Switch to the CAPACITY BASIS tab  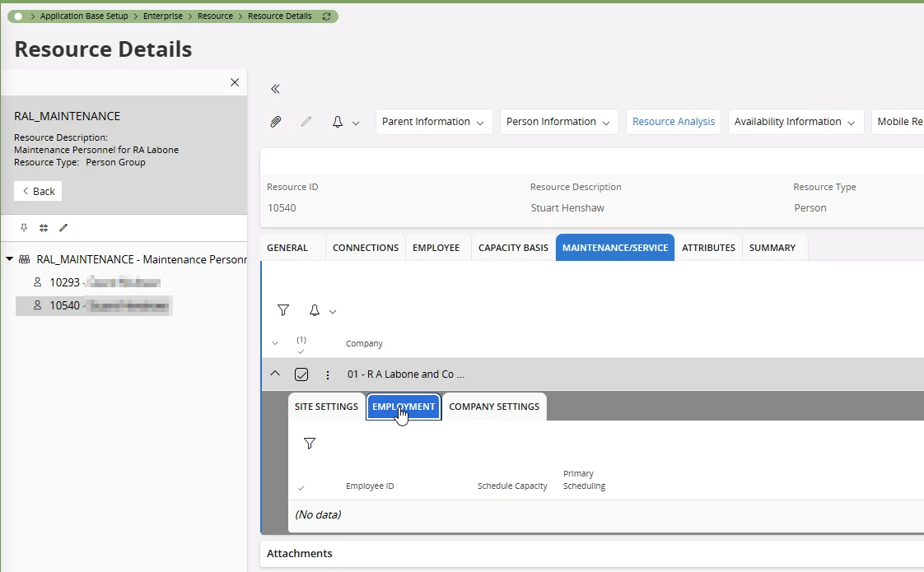click(513, 248)
